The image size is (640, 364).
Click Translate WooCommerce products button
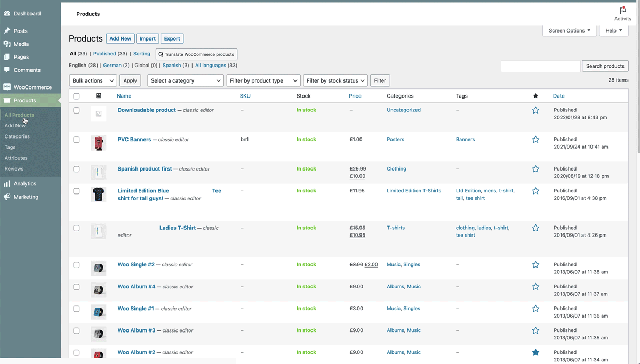click(196, 54)
